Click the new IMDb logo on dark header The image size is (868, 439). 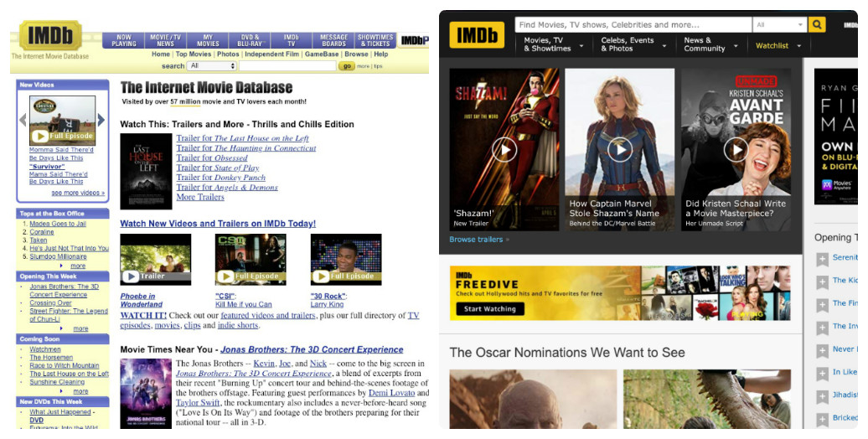click(477, 35)
